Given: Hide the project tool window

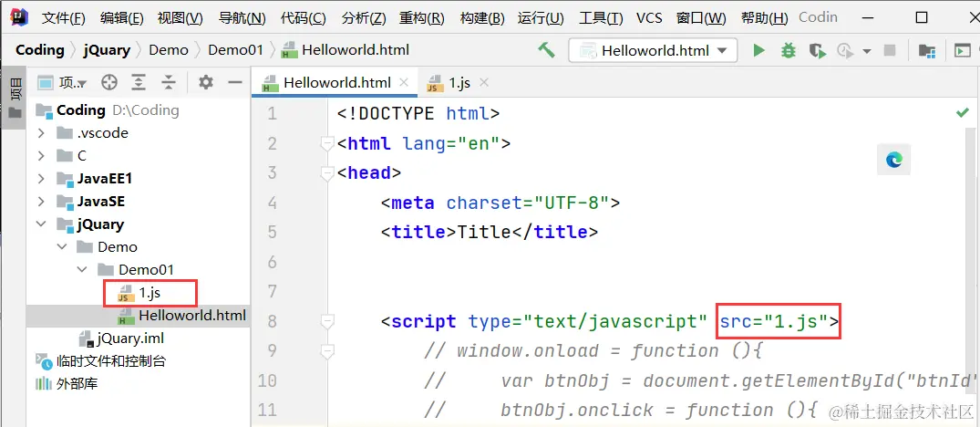Looking at the screenshot, I should (x=234, y=82).
